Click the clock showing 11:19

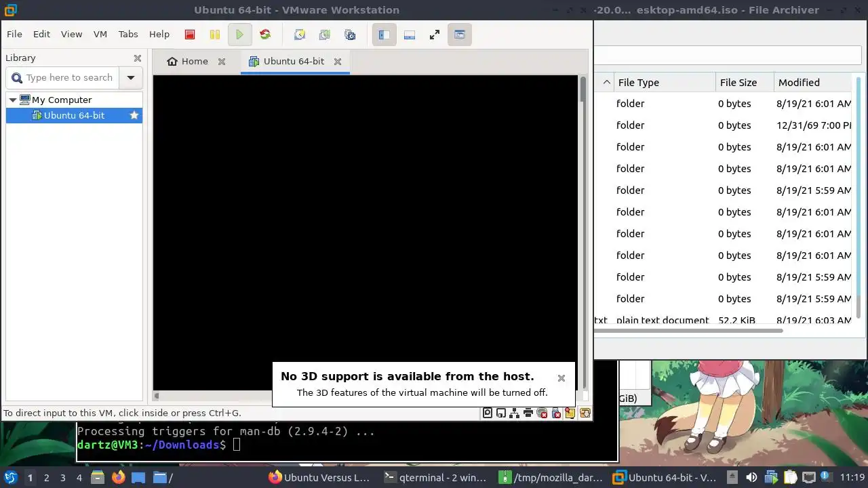click(852, 477)
